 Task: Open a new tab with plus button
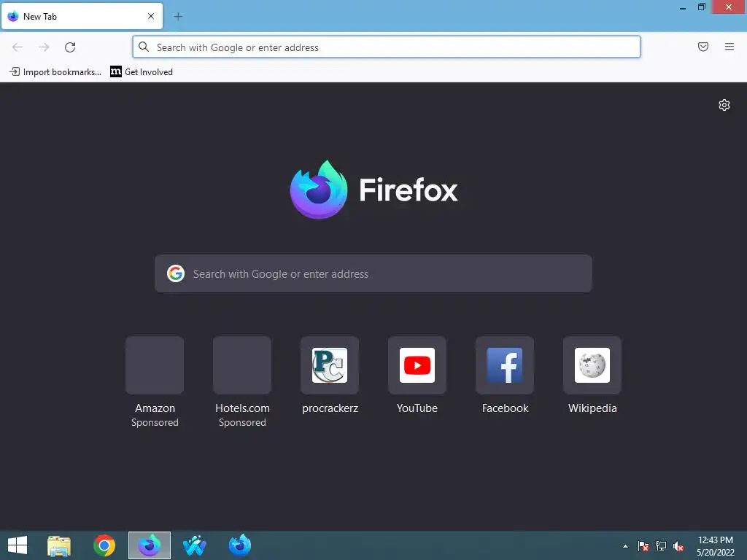(x=178, y=17)
